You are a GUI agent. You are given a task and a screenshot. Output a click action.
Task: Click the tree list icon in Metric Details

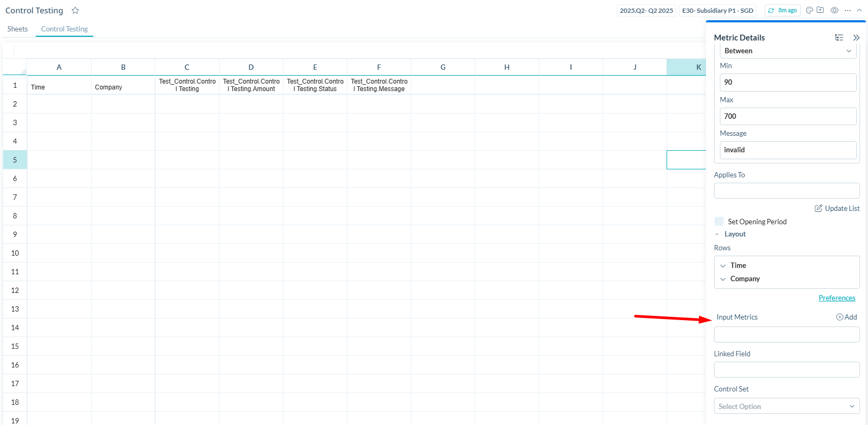[839, 37]
